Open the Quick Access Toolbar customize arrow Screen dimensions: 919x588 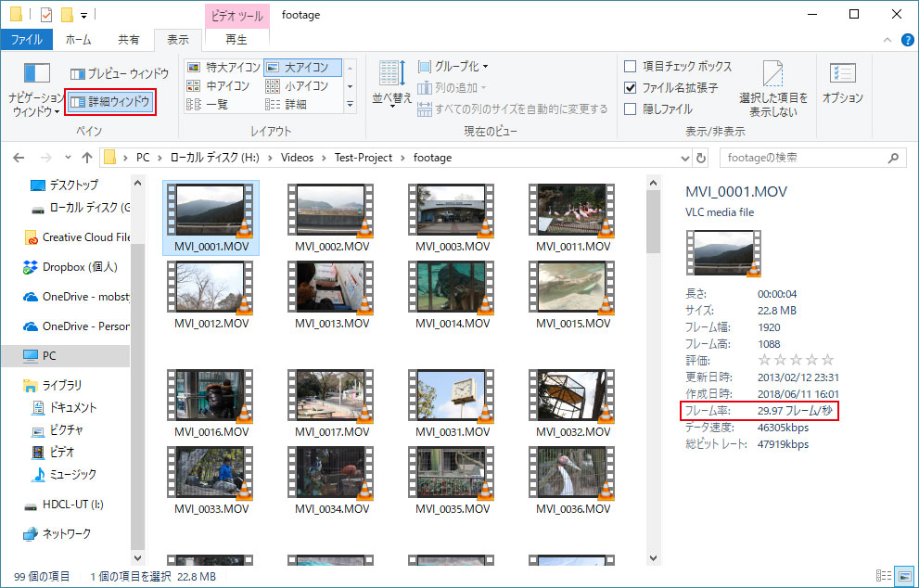point(84,15)
